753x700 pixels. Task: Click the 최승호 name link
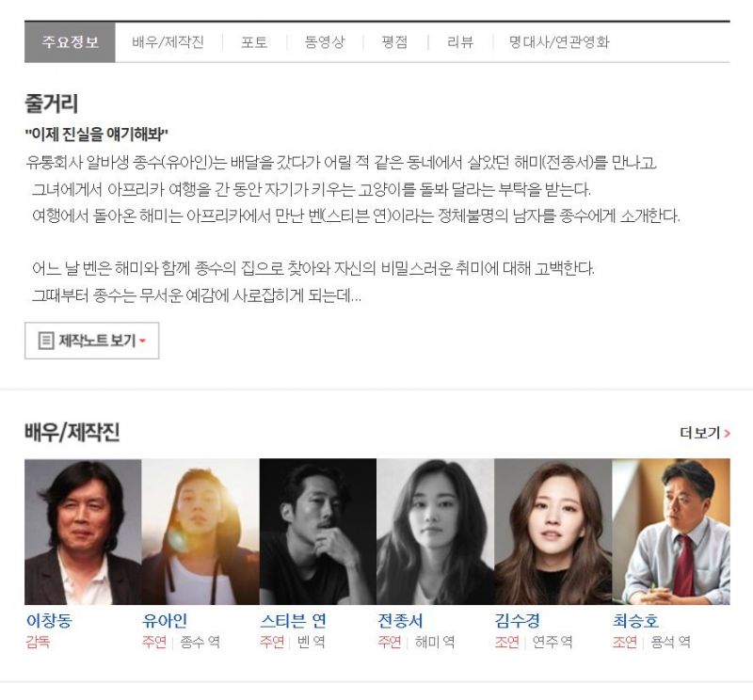(x=635, y=621)
